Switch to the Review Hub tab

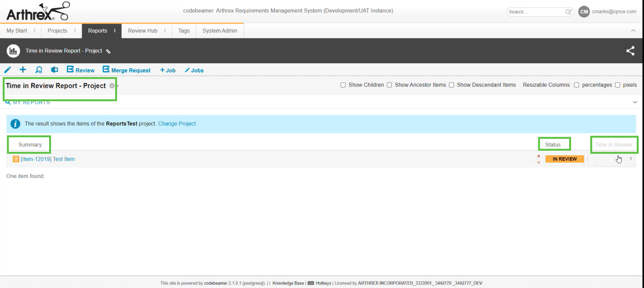(x=142, y=31)
